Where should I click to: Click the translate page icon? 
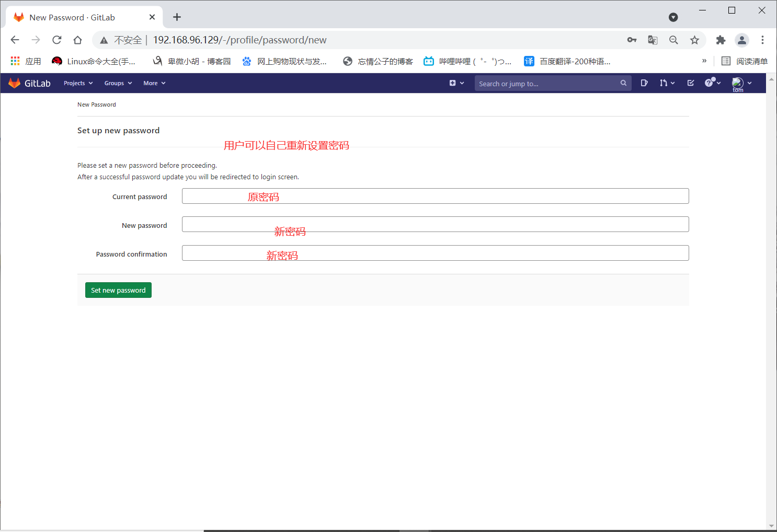pos(653,40)
